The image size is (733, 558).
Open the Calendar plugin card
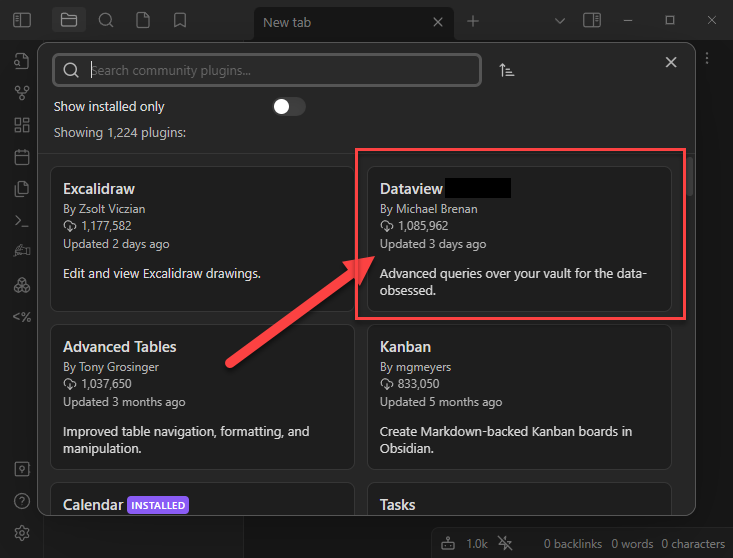[202, 499]
